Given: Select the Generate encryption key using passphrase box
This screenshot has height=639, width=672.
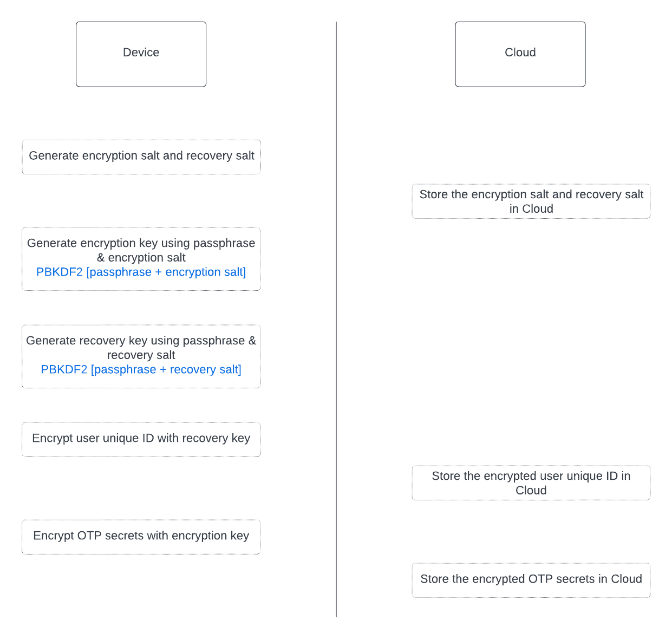Looking at the screenshot, I should coord(141,259).
